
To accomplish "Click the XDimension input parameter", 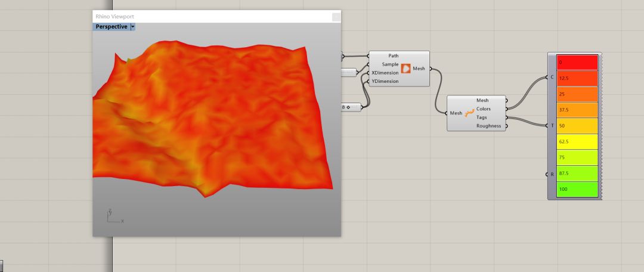I will 385,73.
